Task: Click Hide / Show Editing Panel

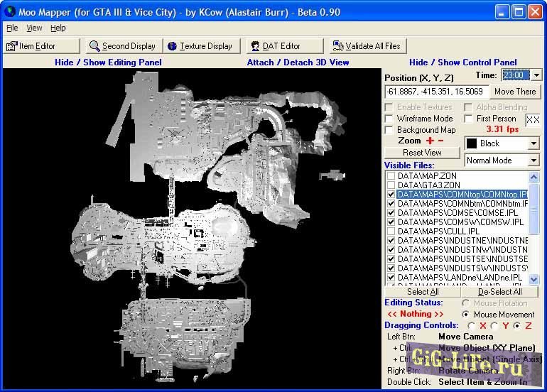Action: [x=108, y=62]
